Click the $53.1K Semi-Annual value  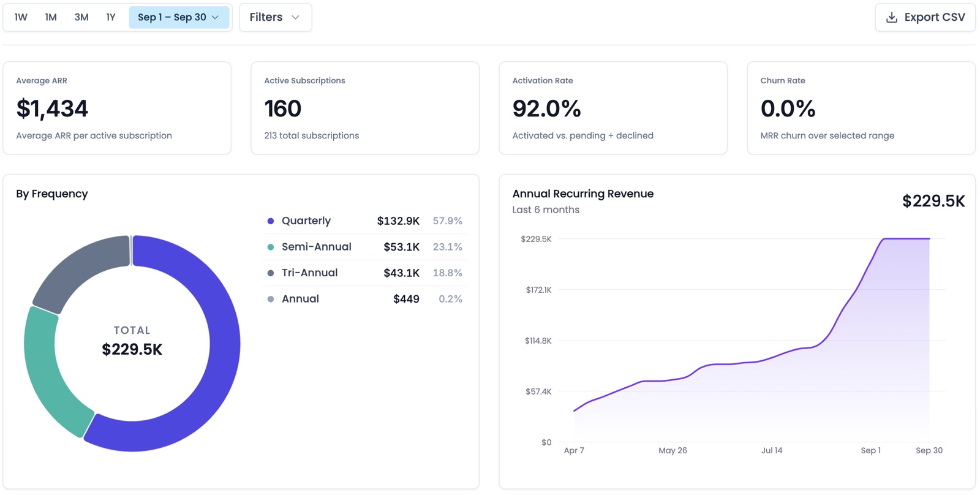(x=402, y=247)
